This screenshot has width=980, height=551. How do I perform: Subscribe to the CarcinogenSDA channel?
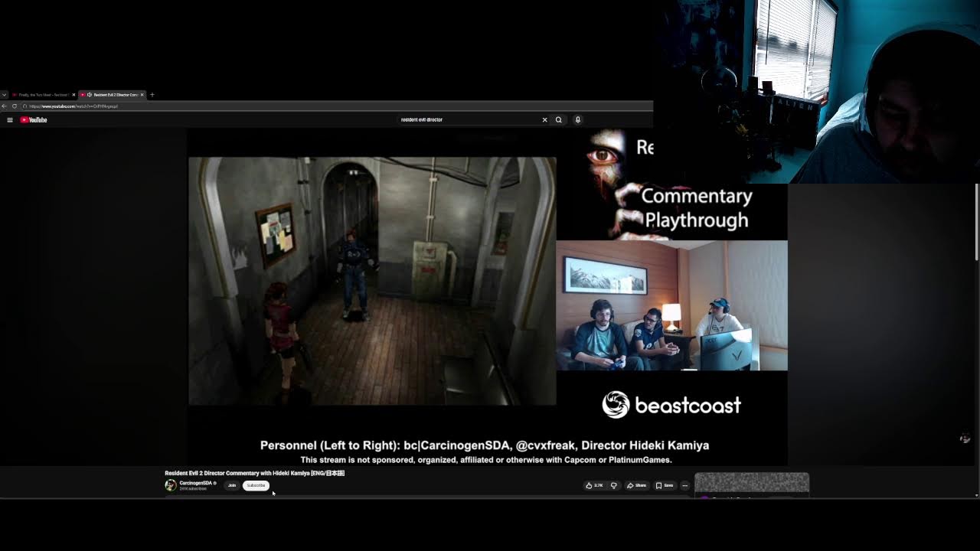256,485
